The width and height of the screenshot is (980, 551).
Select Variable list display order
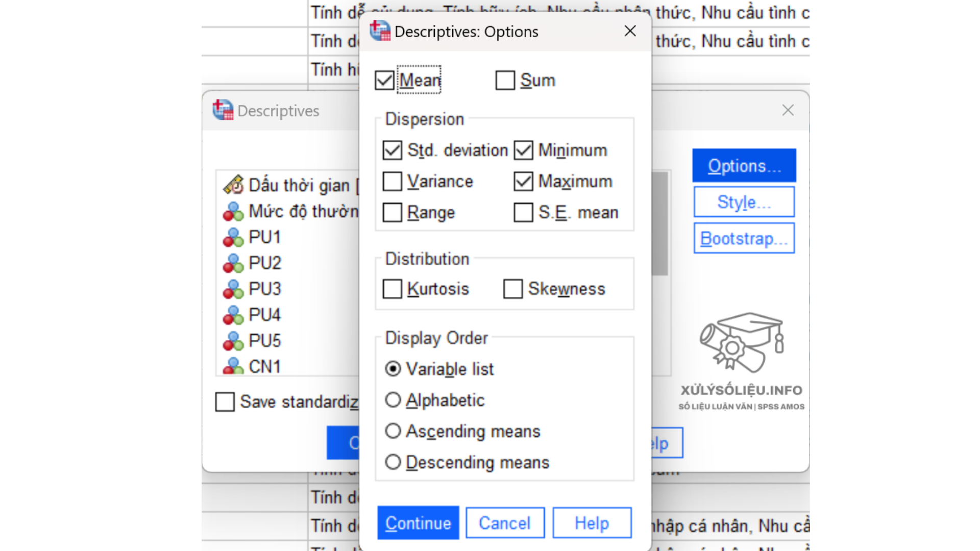393,369
